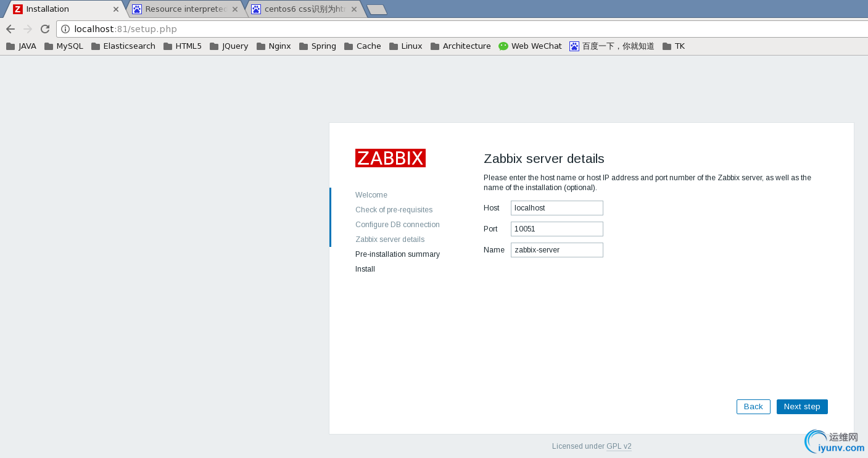Click the Back button

pyautogui.click(x=753, y=407)
